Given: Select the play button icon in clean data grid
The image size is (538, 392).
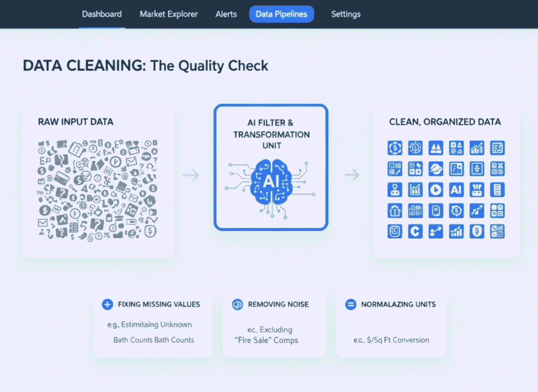Looking at the screenshot, I should (436, 189).
